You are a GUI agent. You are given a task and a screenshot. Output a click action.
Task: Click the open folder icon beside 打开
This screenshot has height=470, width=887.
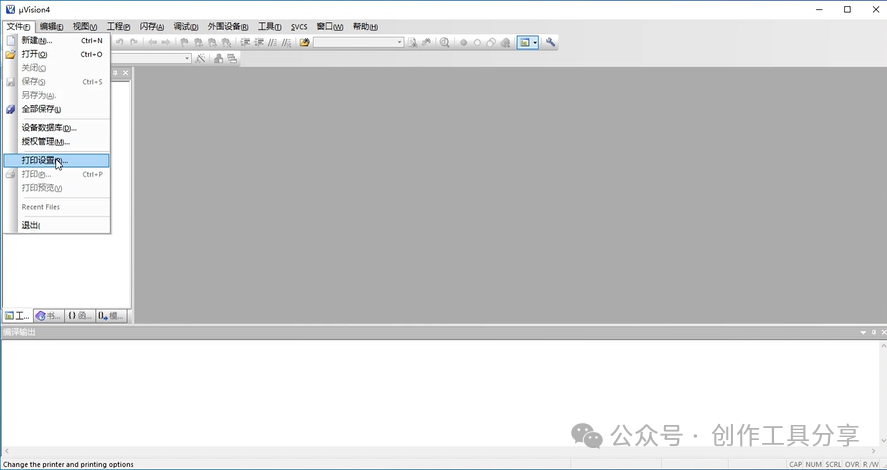click(x=11, y=54)
